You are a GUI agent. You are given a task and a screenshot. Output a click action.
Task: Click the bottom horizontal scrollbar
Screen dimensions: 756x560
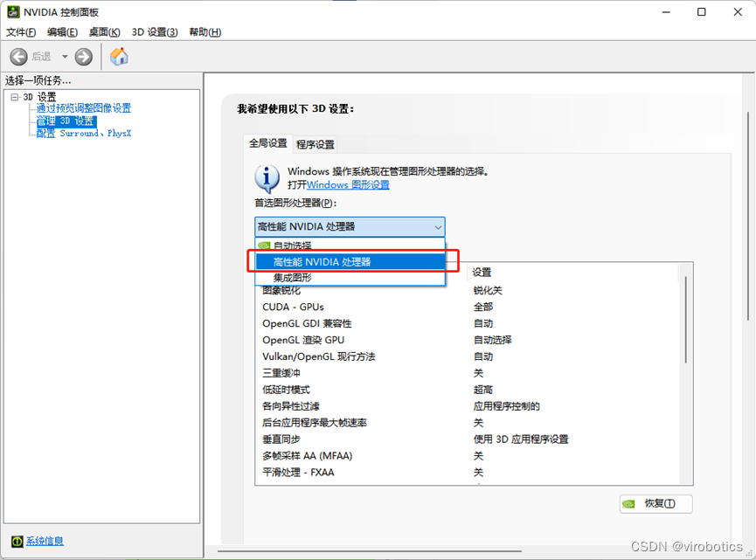click(x=369, y=551)
